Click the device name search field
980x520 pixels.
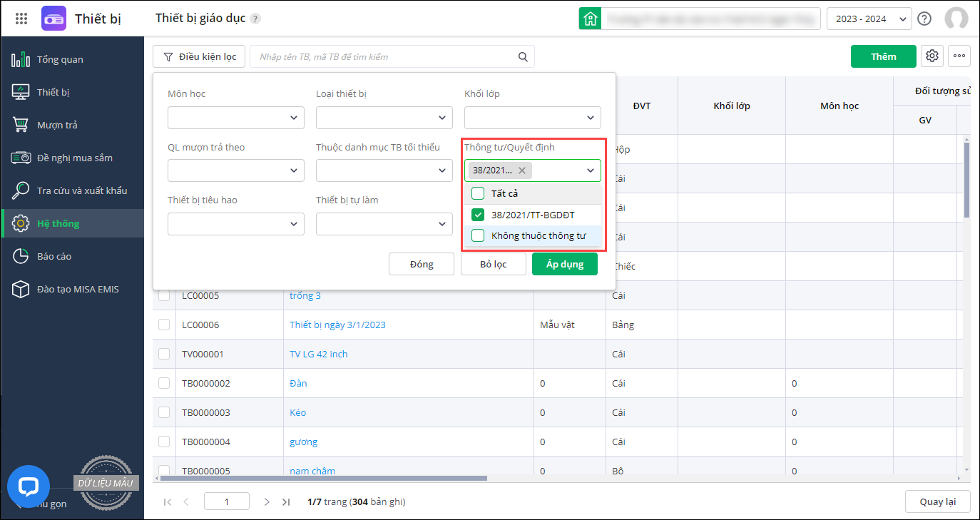[385, 57]
